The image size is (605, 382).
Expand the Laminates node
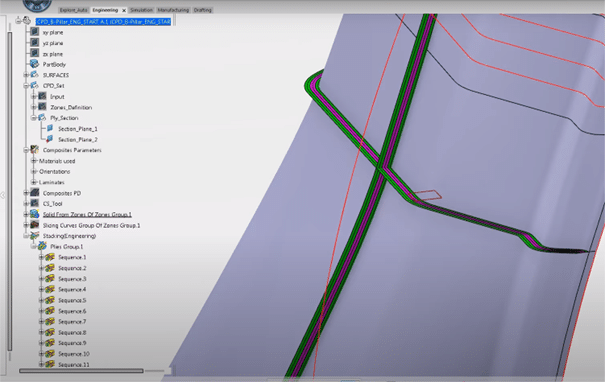click(x=34, y=182)
